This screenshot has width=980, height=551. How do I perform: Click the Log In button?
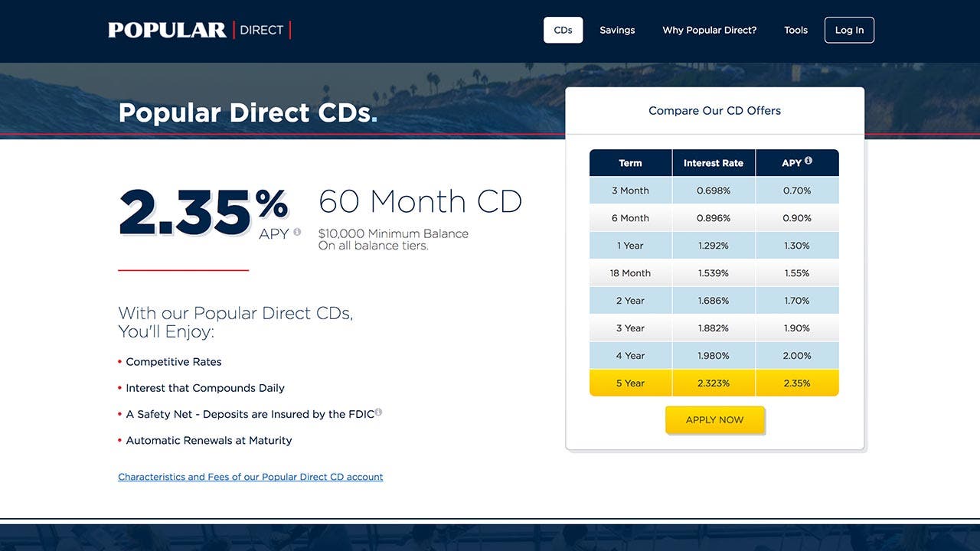pos(849,30)
